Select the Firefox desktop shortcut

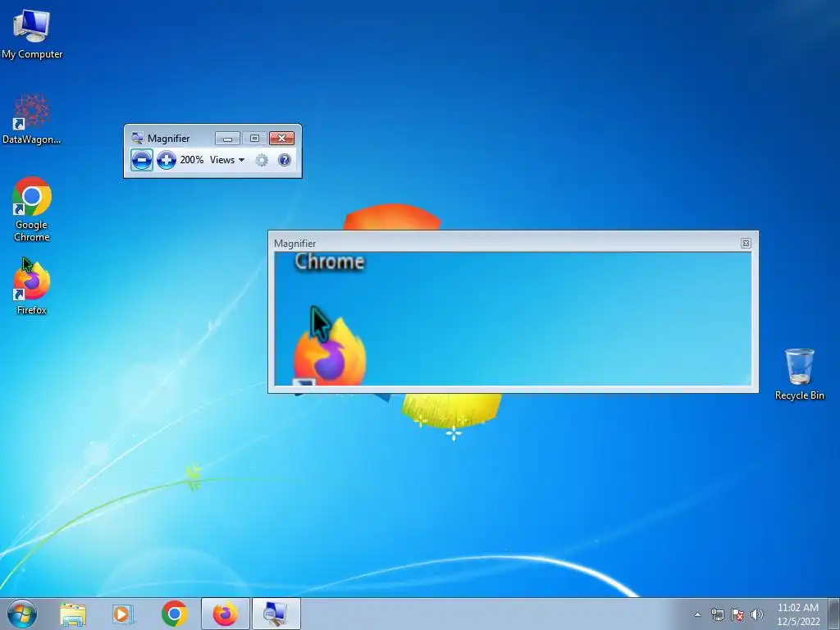pos(32,287)
